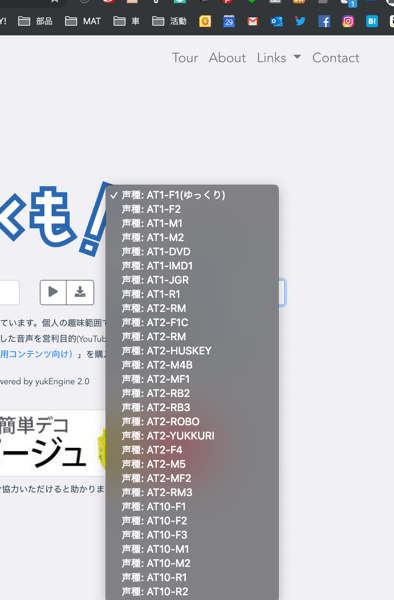Viewport: 394px width, 600px height.
Task: Switch voice to AT10-F2
Action: pyautogui.click(x=192, y=521)
